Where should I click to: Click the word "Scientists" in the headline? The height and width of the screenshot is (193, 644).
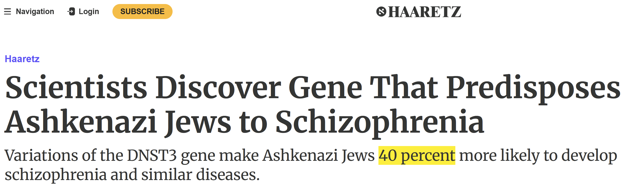[76, 87]
